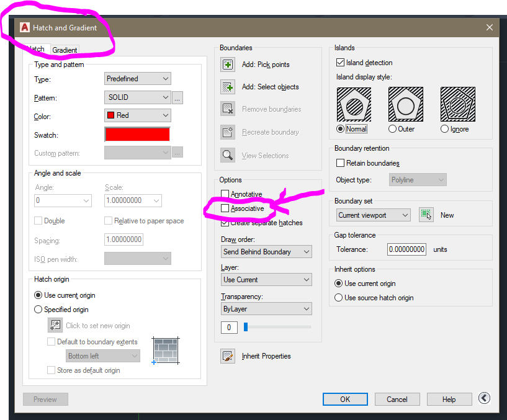Toggle Island detection off

pos(340,62)
